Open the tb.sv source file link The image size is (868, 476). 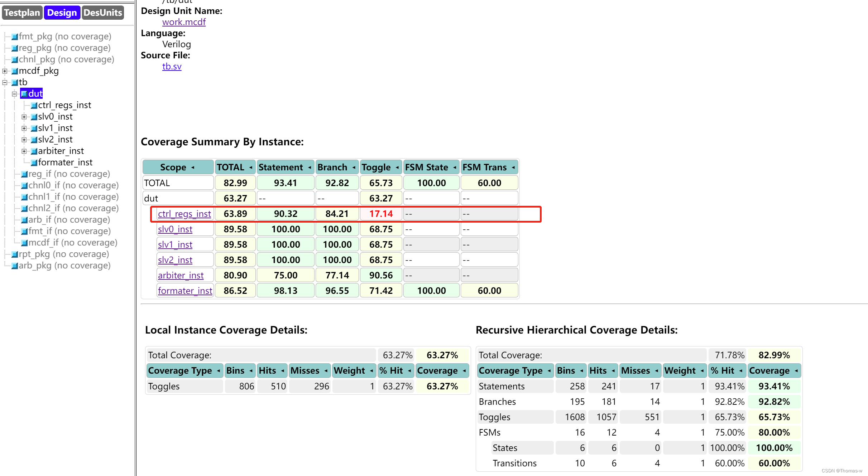click(172, 67)
